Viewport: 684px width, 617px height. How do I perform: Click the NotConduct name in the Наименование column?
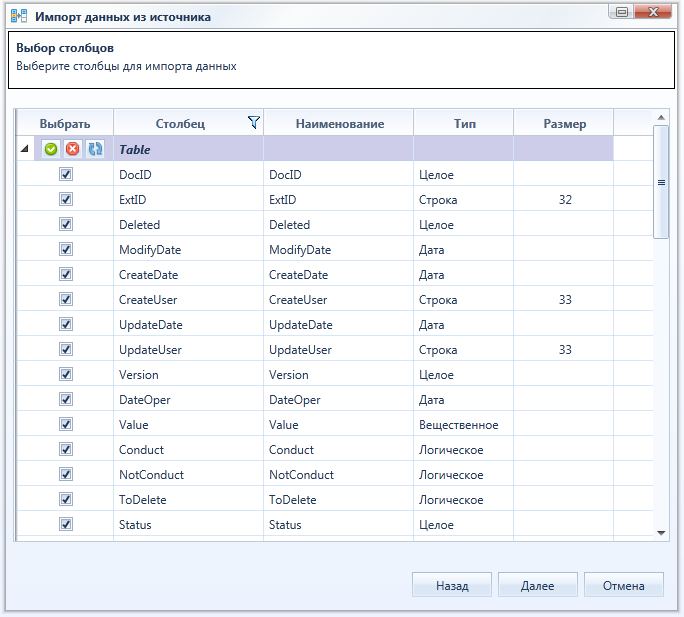[x=301, y=475]
